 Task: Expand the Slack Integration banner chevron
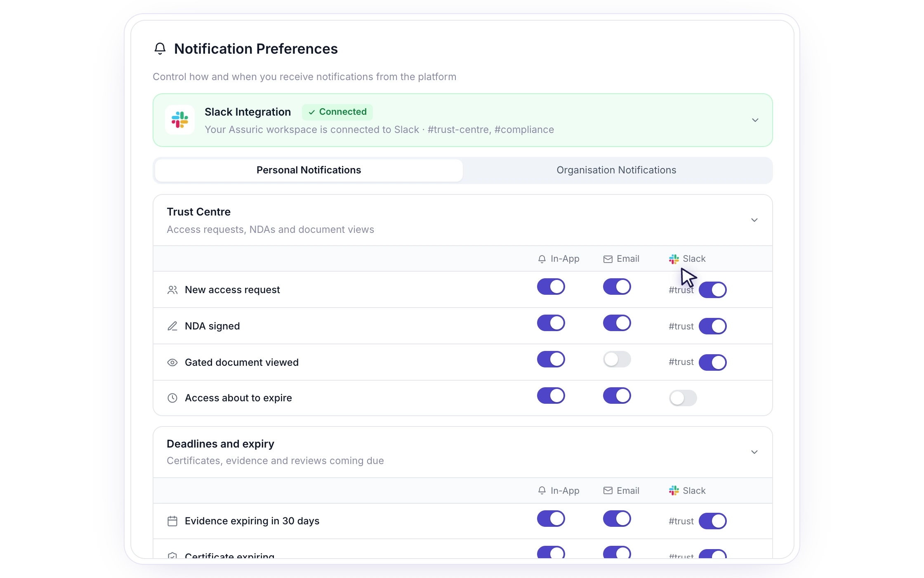tap(755, 120)
